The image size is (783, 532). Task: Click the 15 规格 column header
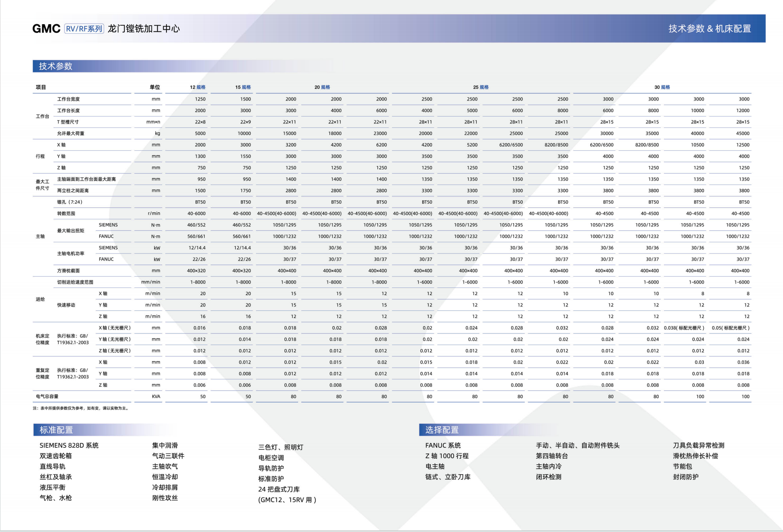(243, 87)
